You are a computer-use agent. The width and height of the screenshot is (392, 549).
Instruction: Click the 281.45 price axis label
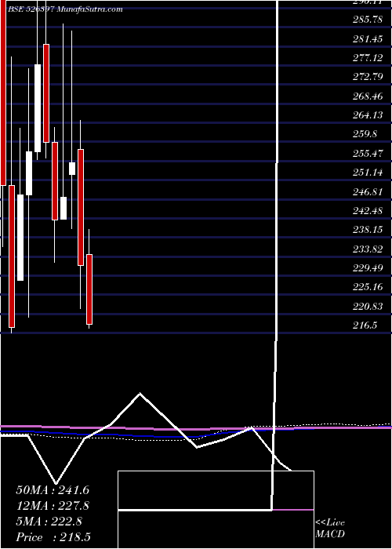368,39
